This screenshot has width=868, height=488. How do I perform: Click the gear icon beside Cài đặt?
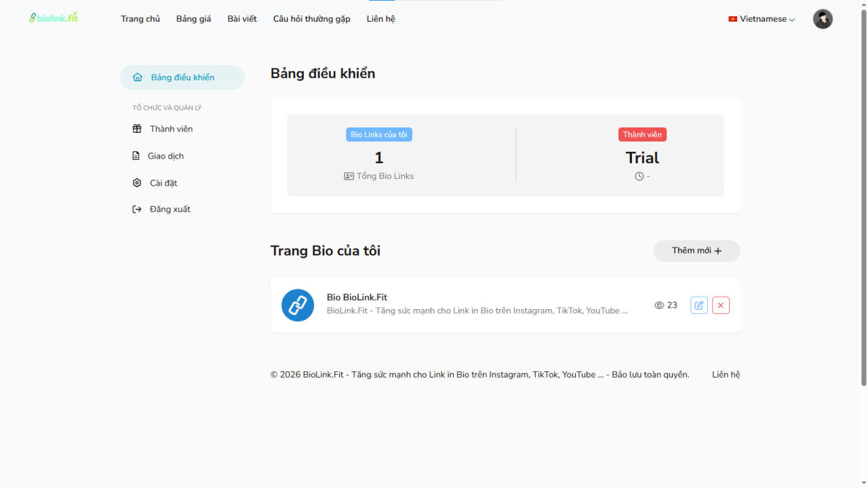coord(137,183)
